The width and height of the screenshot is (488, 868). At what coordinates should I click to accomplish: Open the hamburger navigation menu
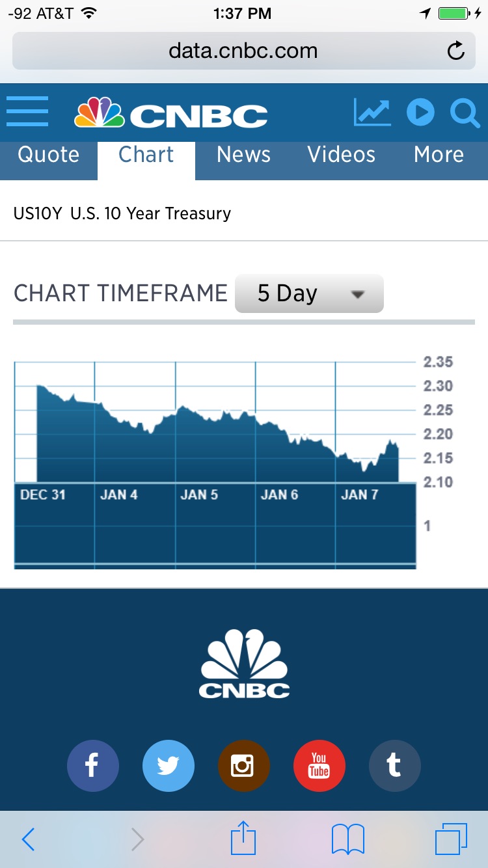[x=27, y=112]
